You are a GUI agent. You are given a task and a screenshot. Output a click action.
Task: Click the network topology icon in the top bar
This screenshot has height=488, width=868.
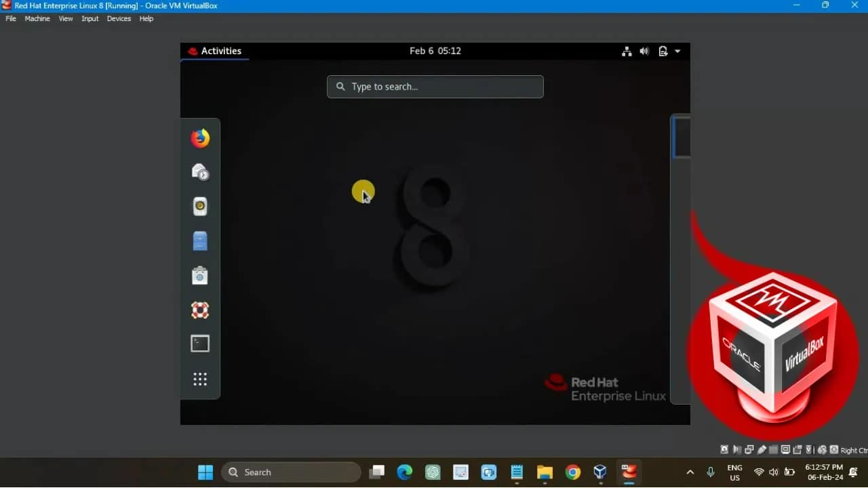pos(627,51)
